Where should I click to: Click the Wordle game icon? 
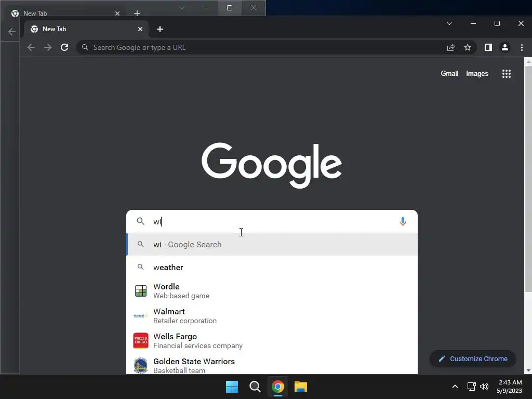[140, 291]
